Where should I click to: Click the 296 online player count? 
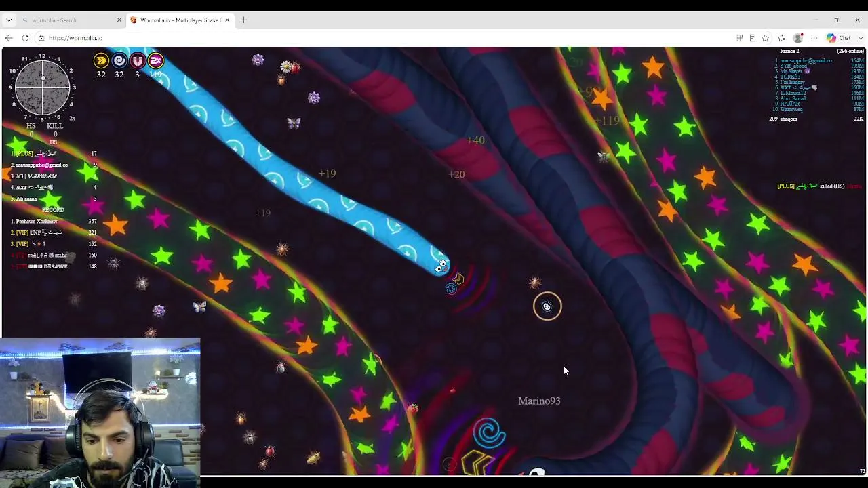pos(850,52)
